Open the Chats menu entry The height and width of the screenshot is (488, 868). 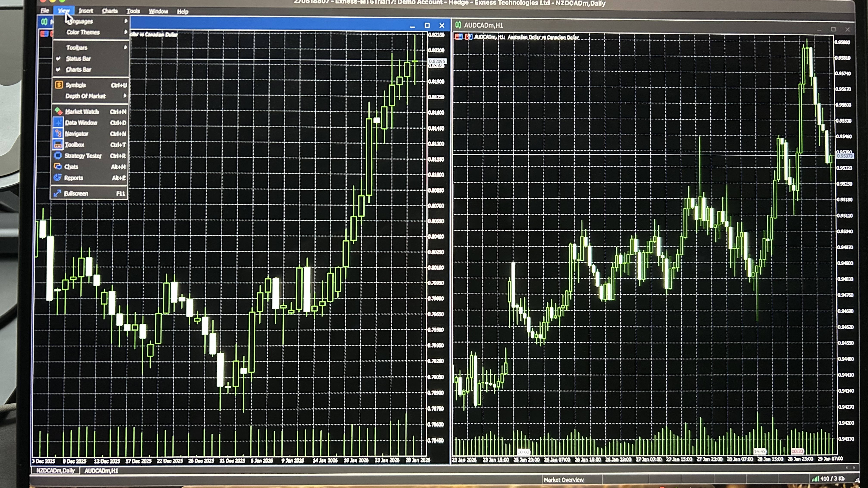coord(71,167)
